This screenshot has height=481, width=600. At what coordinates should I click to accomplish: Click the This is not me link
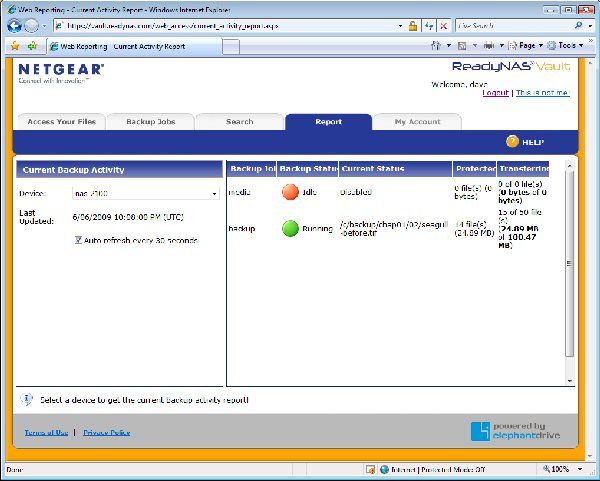tap(543, 93)
